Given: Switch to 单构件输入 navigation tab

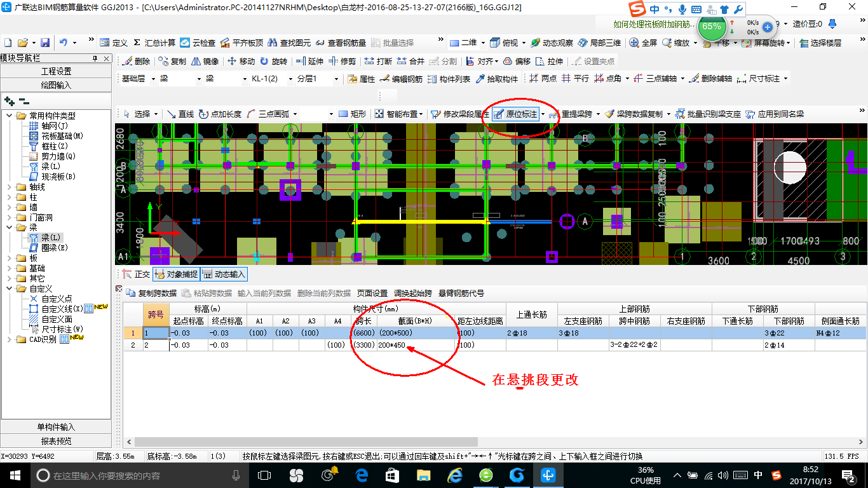Looking at the screenshot, I should [x=56, y=427].
